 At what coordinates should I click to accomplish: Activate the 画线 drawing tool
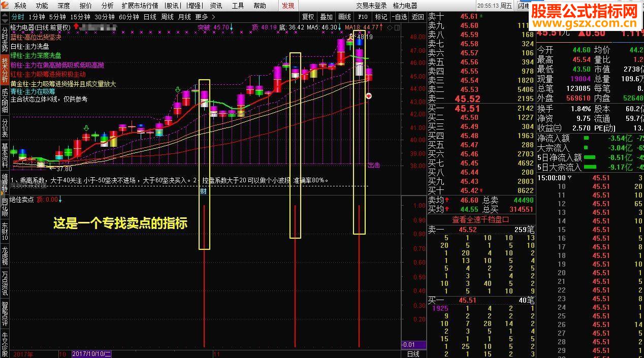click(x=345, y=17)
